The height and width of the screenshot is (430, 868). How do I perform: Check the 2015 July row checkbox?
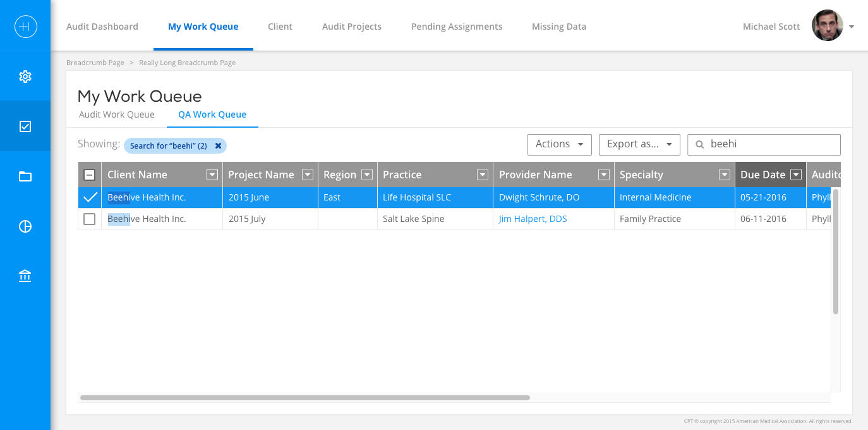pos(90,219)
